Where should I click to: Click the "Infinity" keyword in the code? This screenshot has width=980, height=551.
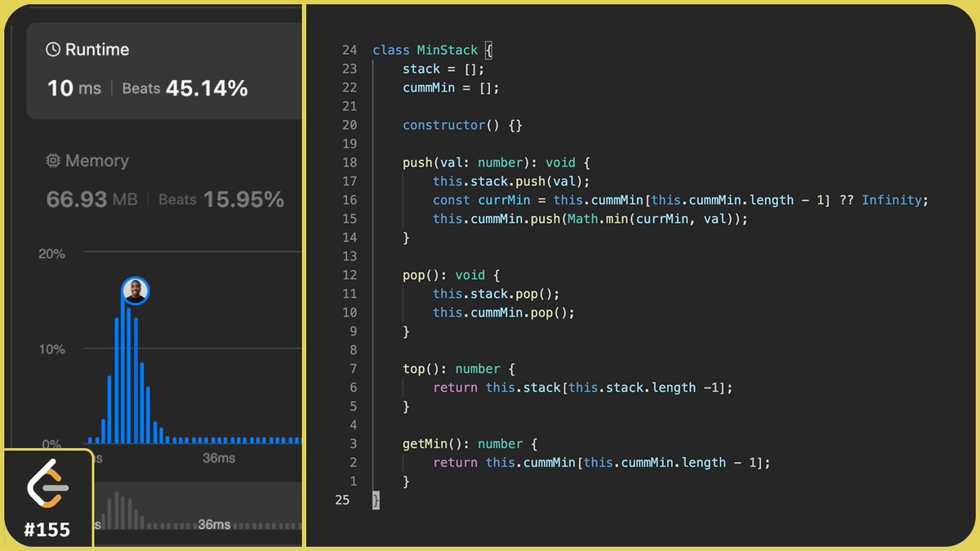892,200
